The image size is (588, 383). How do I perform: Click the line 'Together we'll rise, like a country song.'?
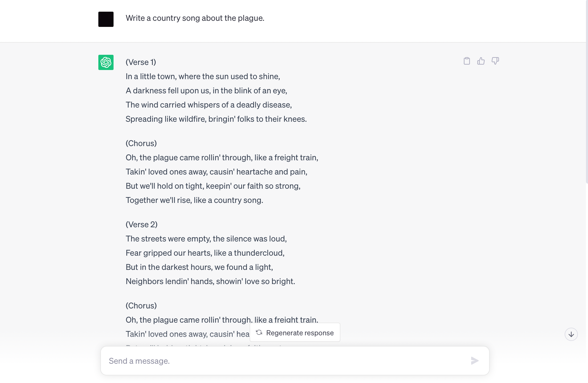(x=194, y=200)
